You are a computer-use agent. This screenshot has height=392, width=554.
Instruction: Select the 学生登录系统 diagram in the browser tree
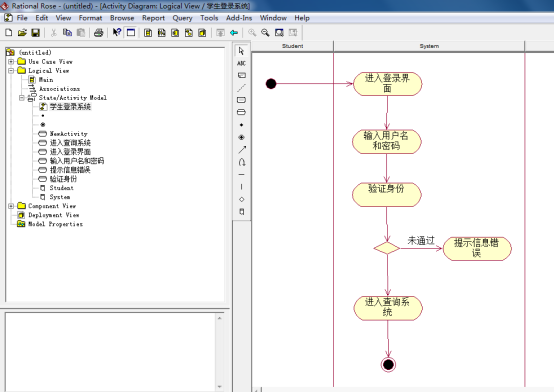(x=70, y=107)
